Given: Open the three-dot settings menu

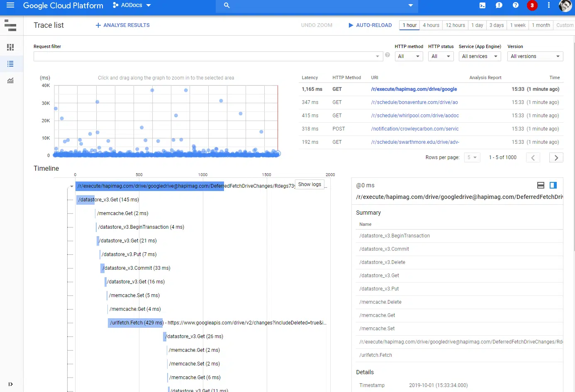Looking at the screenshot, I should click(549, 5).
